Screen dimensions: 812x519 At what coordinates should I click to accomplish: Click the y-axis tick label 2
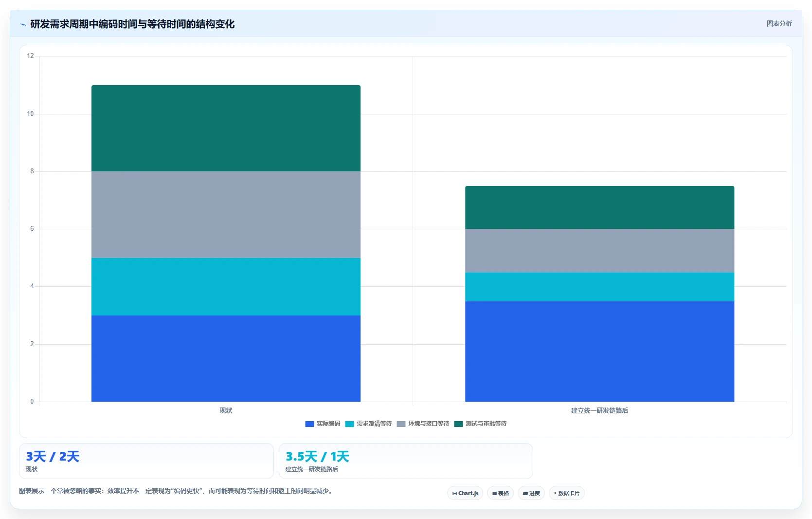(32, 344)
